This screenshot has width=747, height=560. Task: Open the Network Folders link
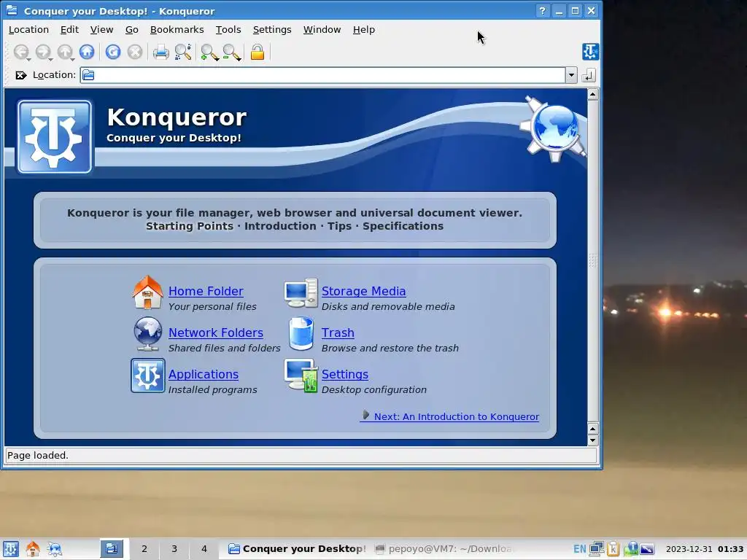pyautogui.click(x=216, y=332)
